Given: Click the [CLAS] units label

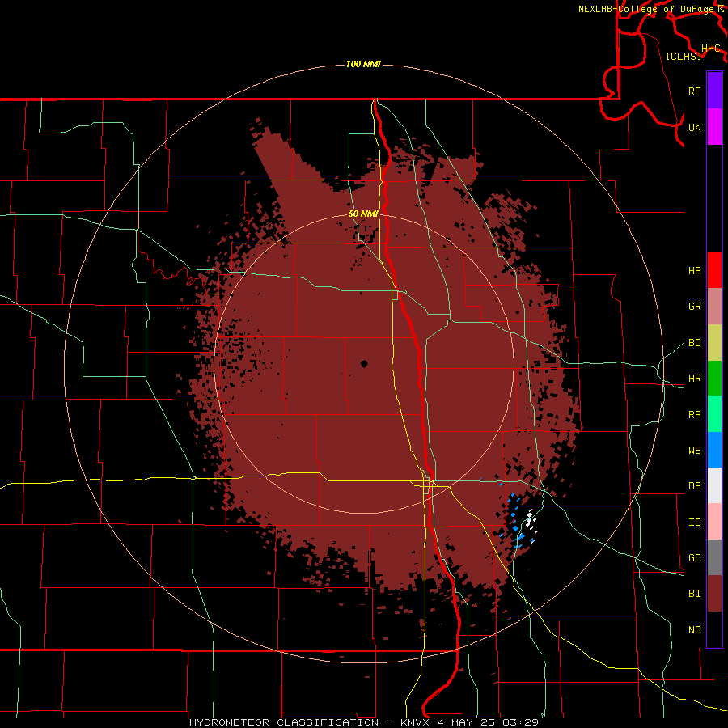Looking at the screenshot, I should [684, 56].
